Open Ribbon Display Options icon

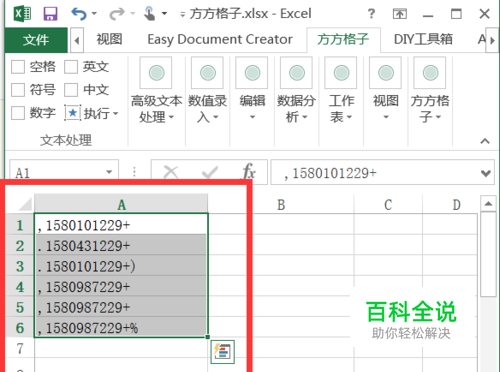400,14
